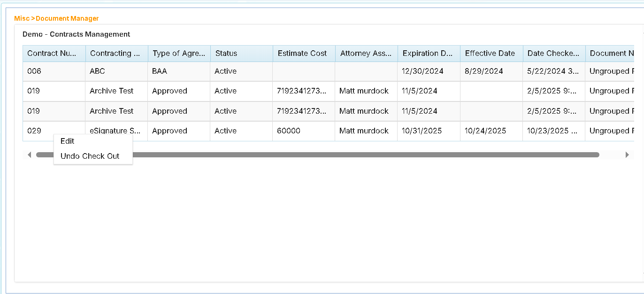The image size is (644, 294).
Task: Click the Date Checked column header
Action: [553, 53]
